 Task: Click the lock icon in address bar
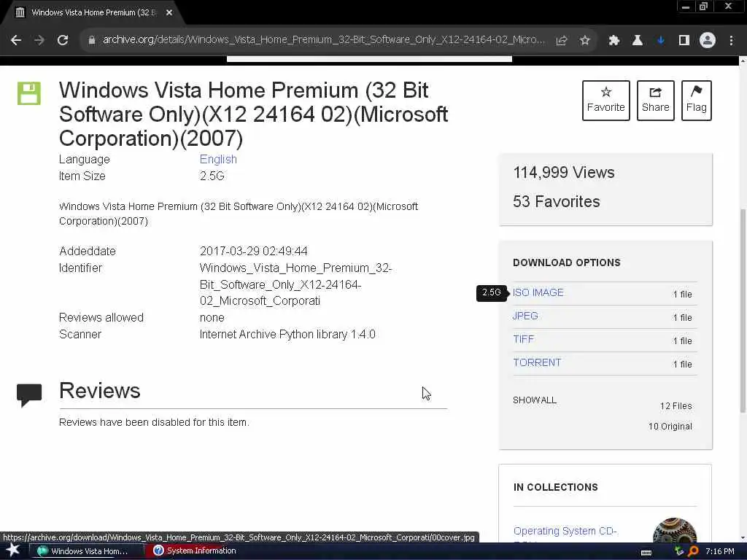(x=92, y=41)
